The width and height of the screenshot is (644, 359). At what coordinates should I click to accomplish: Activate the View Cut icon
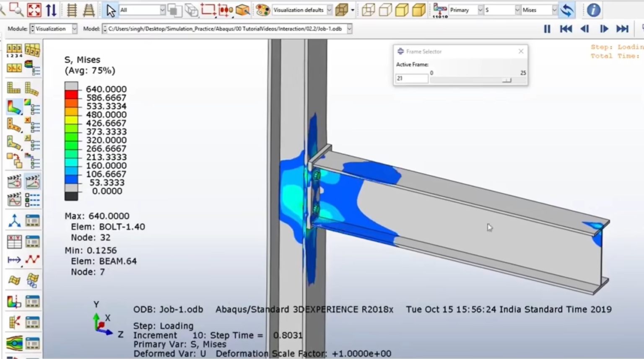14,301
